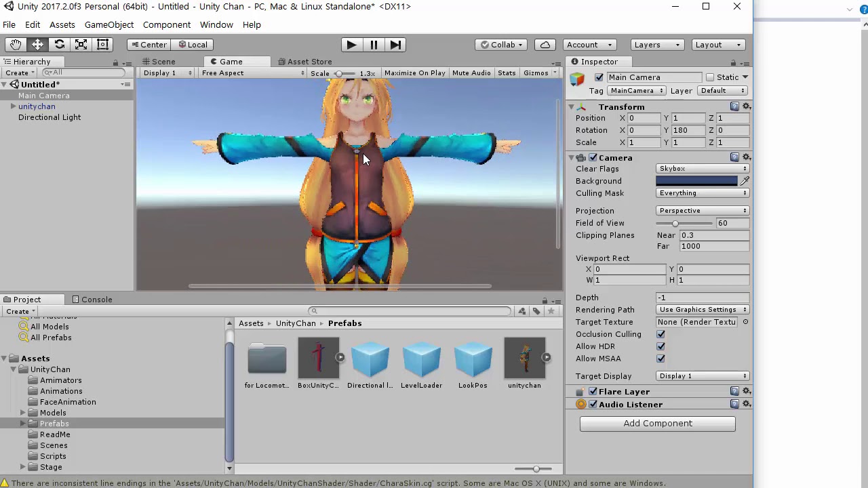Image resolution: width=868 pixels, height=488 pixels.
Task: Pause the game preview
Action: (x=374, y=45)
